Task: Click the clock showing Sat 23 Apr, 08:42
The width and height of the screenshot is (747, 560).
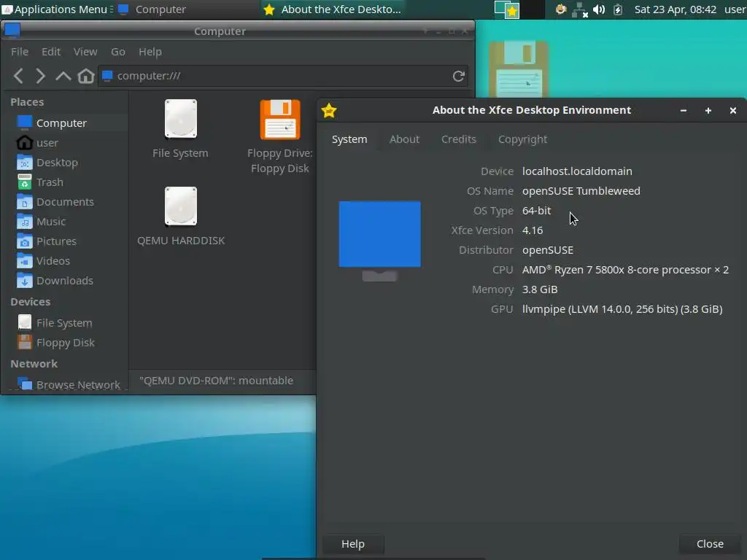Action: tap(675, 9)
